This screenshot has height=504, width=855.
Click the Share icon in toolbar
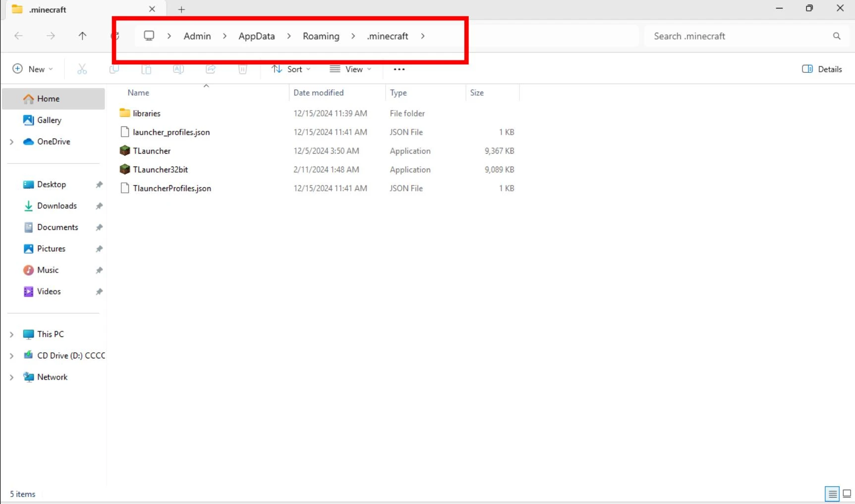tap(211, 69)
